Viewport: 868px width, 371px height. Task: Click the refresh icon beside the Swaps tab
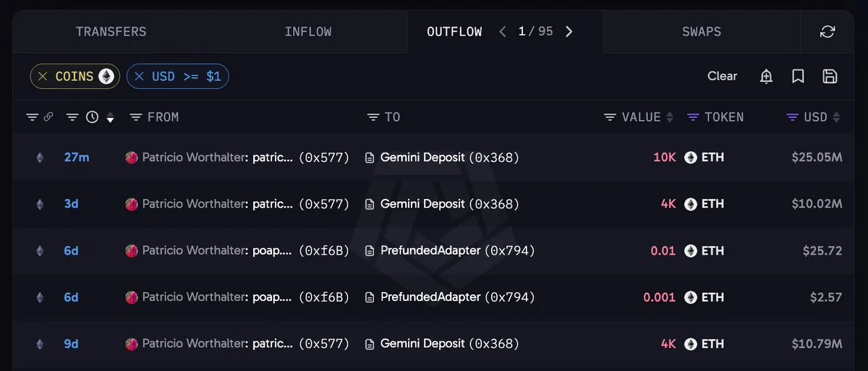click(827, 32)
